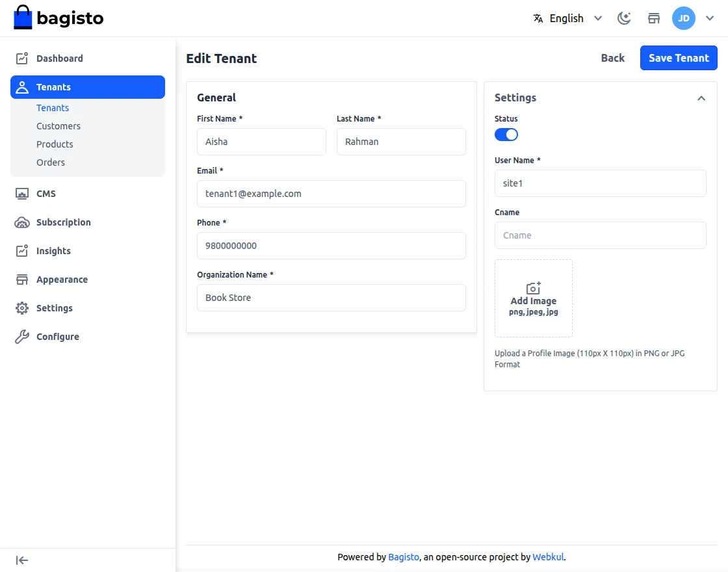This screenshot has width=728, height=572.
Task: Open the Insights menu
Action: [88, 251]
